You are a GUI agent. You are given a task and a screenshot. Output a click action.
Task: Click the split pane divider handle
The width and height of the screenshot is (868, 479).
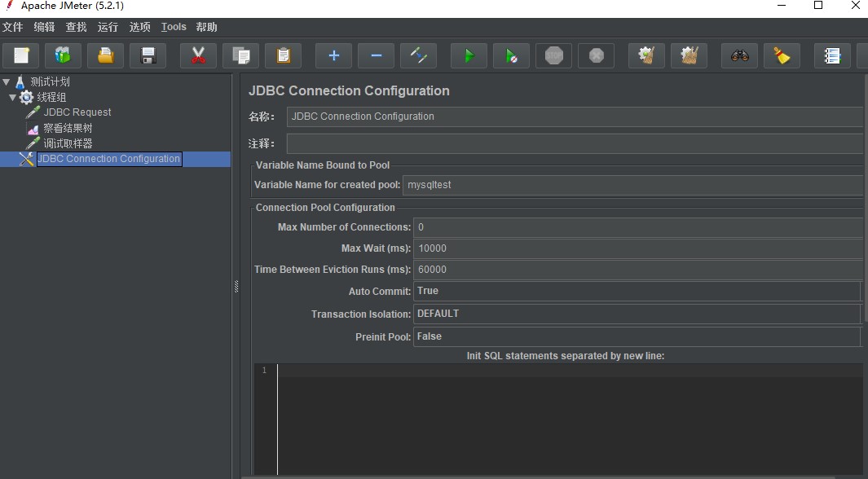click(x=236, y=287)
